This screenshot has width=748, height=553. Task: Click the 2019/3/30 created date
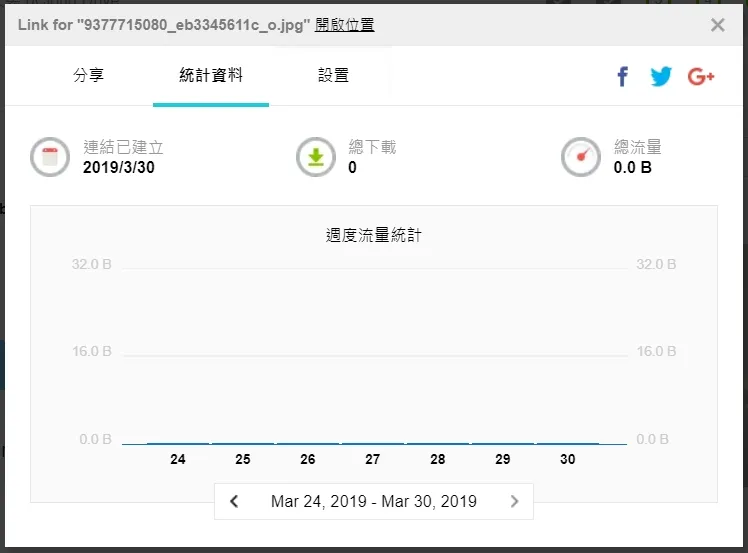click(119, 167)
